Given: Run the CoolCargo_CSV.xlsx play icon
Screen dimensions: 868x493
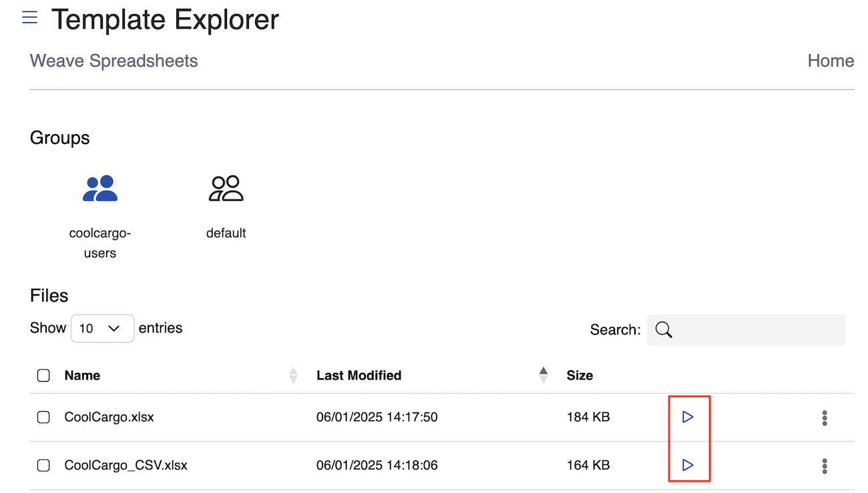Looking at the screenshot, I should pyautogui.click(x=688, y=465).
